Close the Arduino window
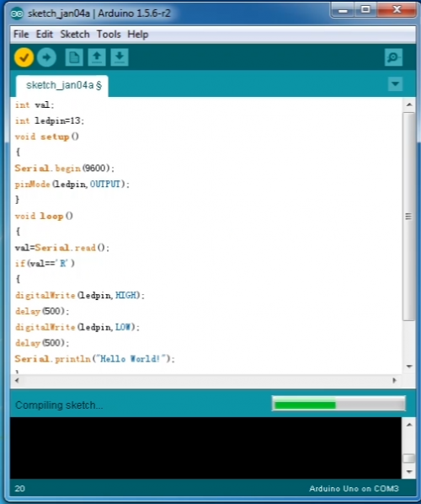 click(397, 10)
